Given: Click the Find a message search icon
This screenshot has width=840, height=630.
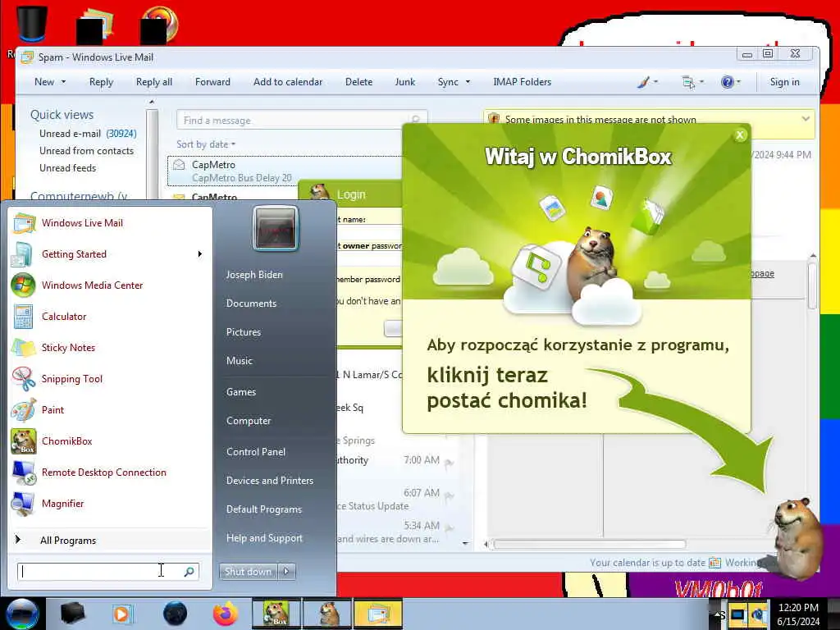Looking at the screenshot, I should [416, 120].
